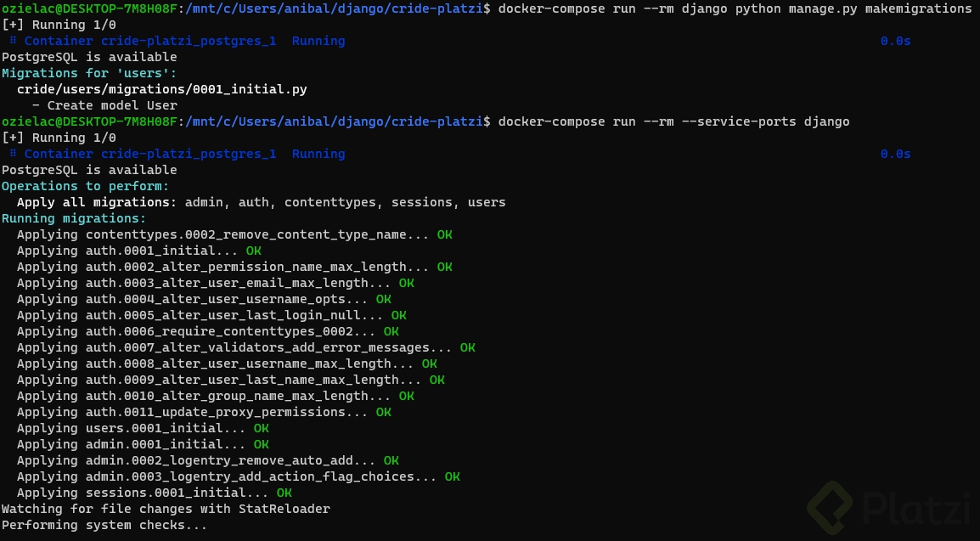Click the auth.0007_alter_validators_add_error_messages line
Viewport: 980px width, 541px height.
pyautogui.click(x=245, y=347)
